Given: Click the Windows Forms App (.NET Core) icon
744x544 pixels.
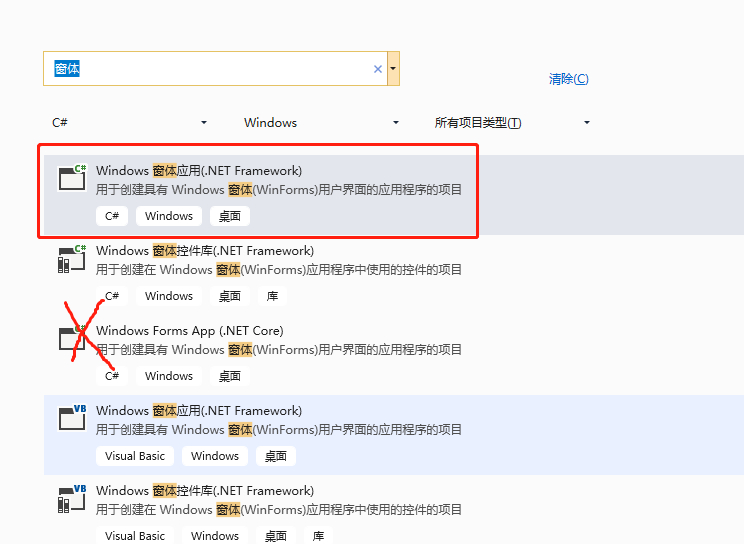Looking at the screenshot, I should [72, 338].
